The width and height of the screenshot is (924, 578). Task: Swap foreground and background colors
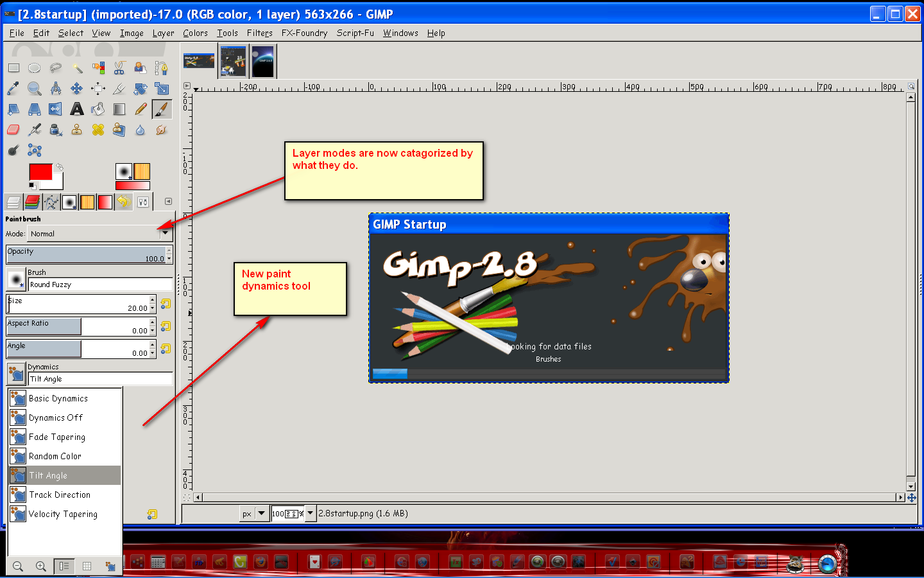click(59, 167)
